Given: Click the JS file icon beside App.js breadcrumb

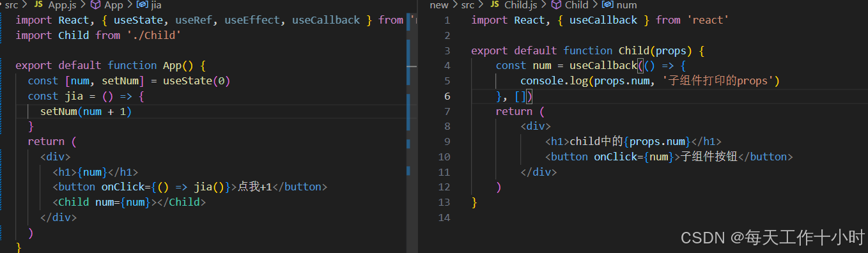Looking at the screenshot, I should click(38, 5).
